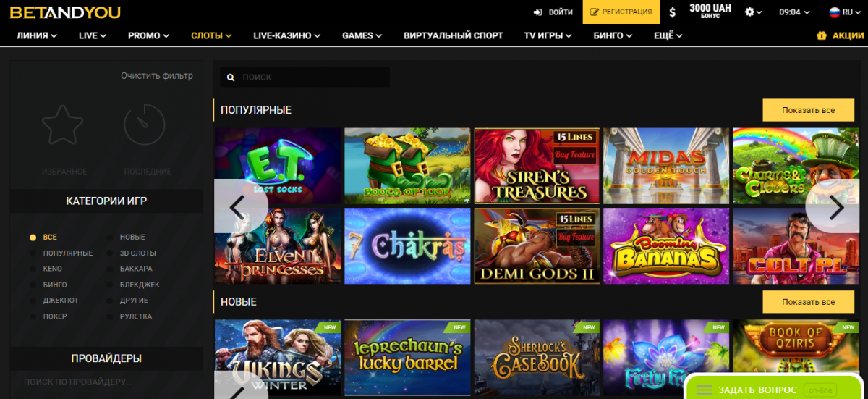The width and height of the screenshot is (868, 399).
Task: Click the provider search field
Action: pyautogui.click(x=106, y=382)
